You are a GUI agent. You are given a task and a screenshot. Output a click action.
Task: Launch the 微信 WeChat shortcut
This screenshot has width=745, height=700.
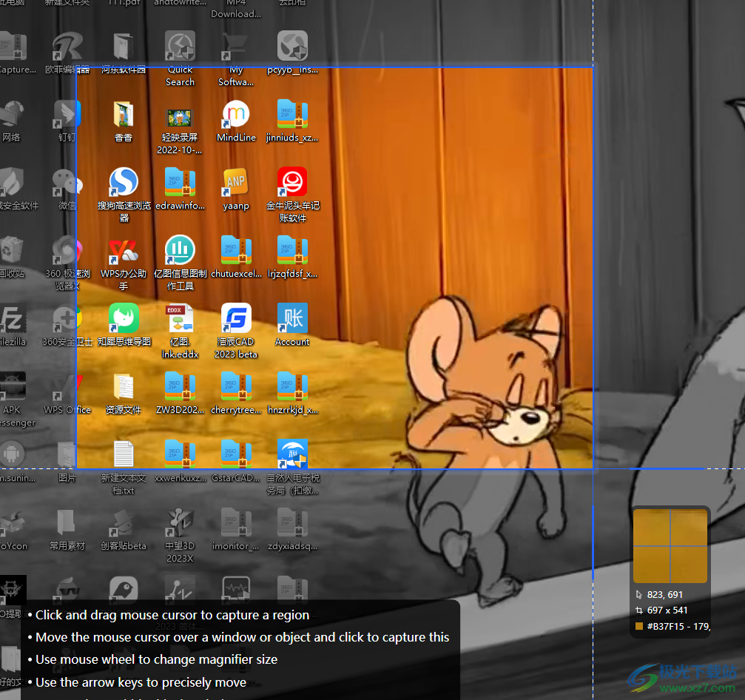67,183
